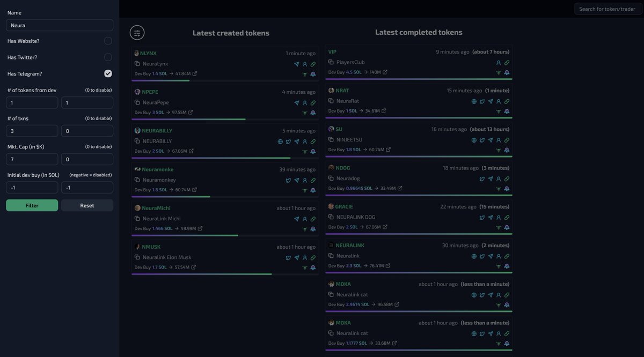Click the '0.96645 SOL' dev buy value
This screenshot has width=644, height=357.
tap(359, 188)
